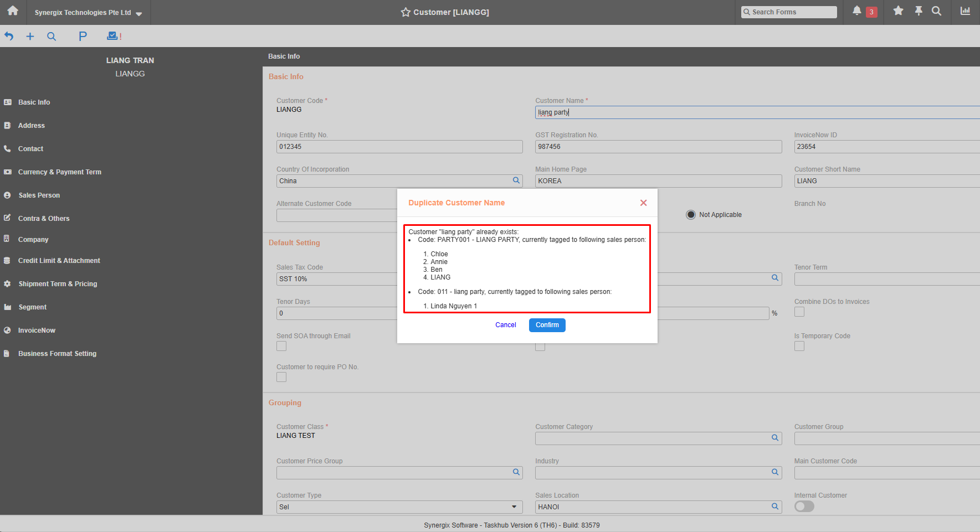Open the Credit Limit & Attachment section

(x=59, y=260)
